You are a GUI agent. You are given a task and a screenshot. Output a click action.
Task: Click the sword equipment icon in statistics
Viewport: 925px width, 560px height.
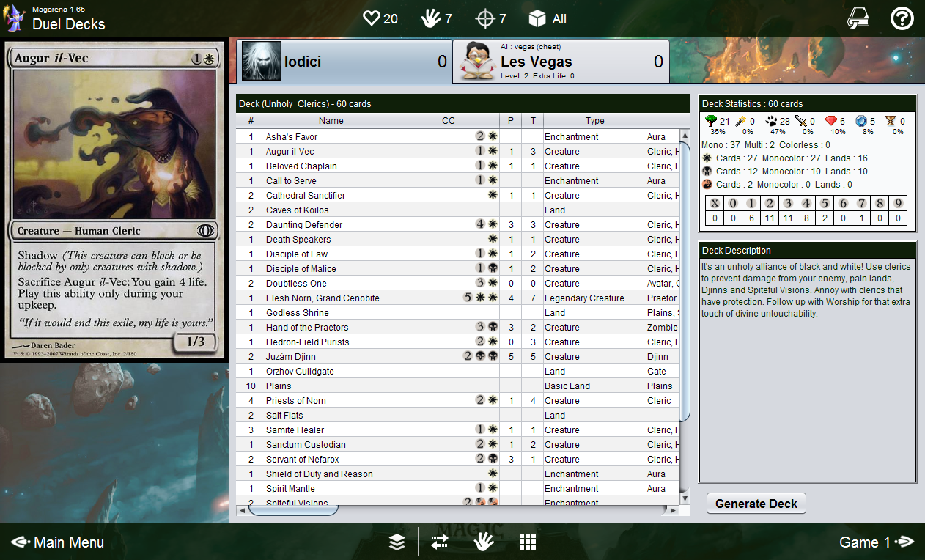click(x=800, y=121)
